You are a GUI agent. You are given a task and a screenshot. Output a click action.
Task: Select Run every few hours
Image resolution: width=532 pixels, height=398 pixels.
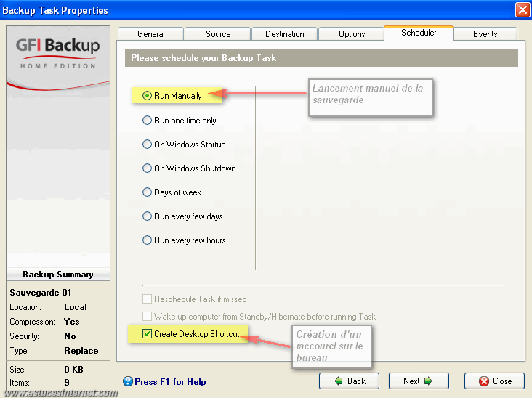[x=147, y=240]
